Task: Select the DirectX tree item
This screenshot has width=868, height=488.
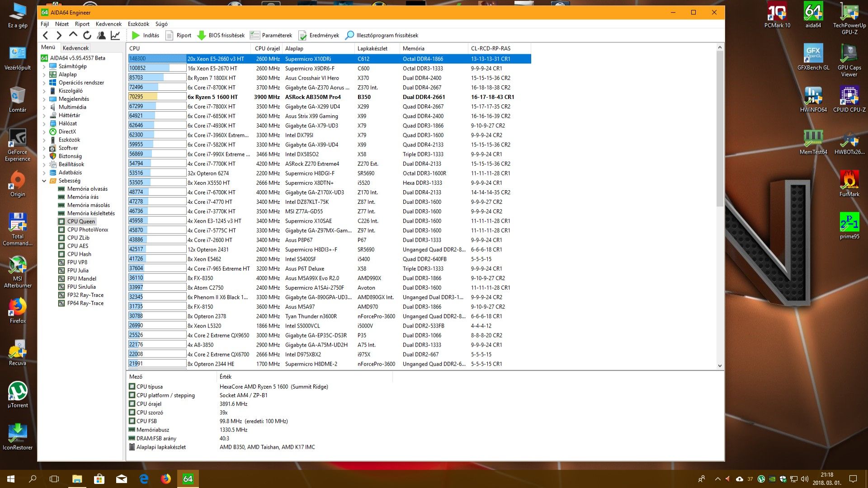Action: point(67,131)
